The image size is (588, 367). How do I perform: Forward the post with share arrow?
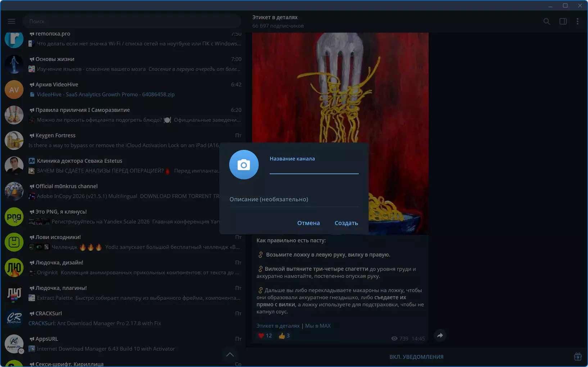440,336
